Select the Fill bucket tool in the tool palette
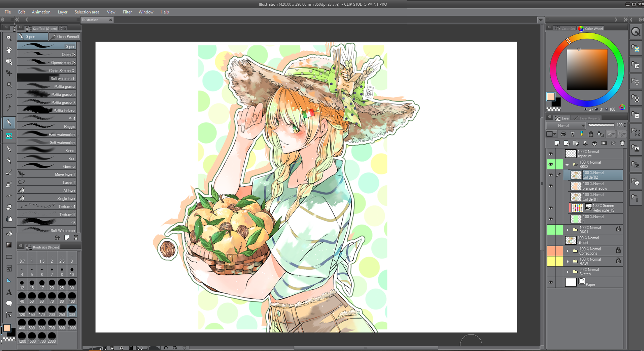This screenshot has height=351, width=644. (x=9, y=233)
